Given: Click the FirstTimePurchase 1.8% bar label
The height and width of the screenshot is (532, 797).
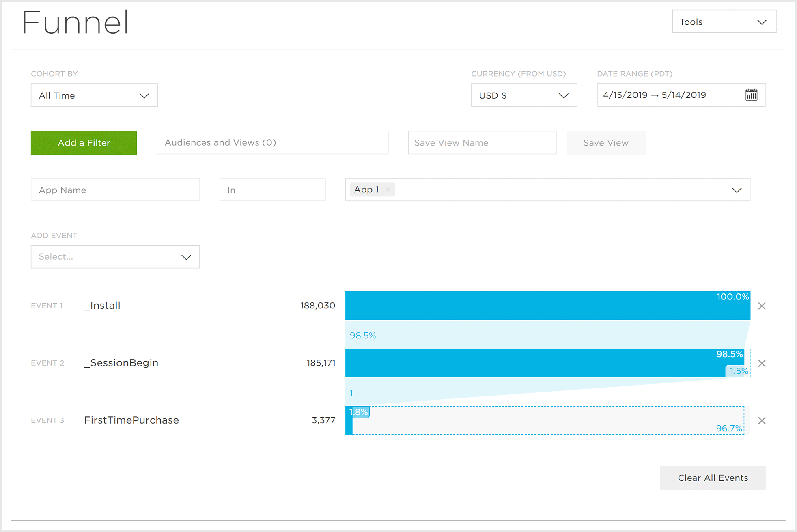Looking at the screenshot, I should [359, 412].
